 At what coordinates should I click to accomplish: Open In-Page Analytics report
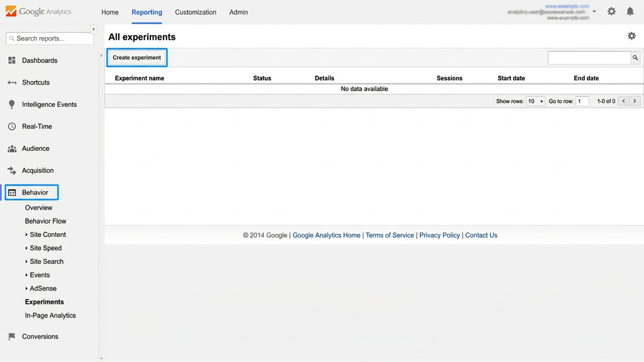pyautogui.click(x=50, y=315)
